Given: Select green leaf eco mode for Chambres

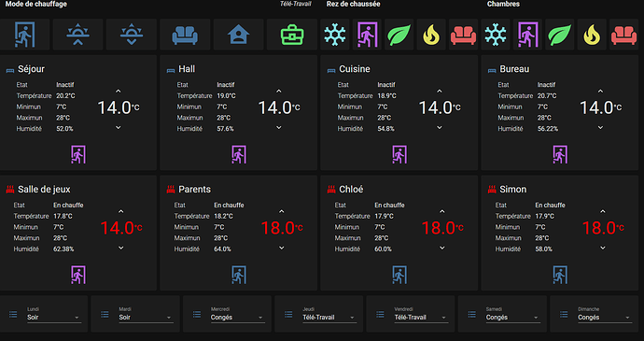Looking at the screenshot, I should tap(560, 35).
